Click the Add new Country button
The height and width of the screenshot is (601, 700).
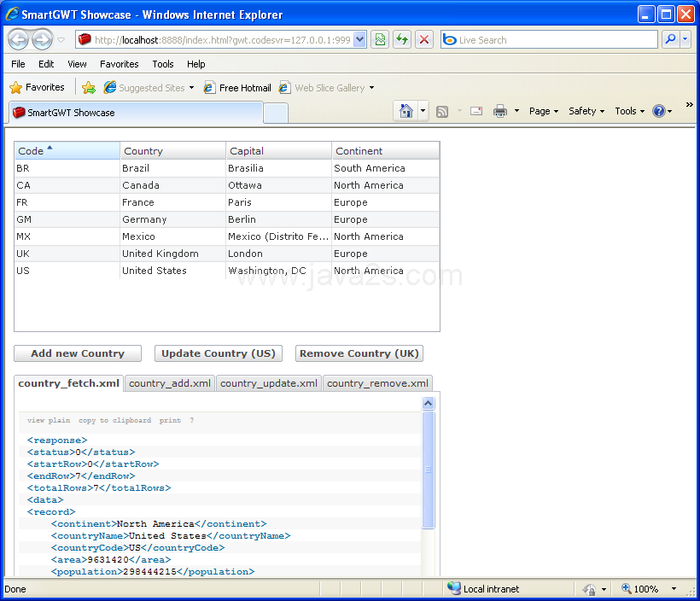click(x=78, y=353)
